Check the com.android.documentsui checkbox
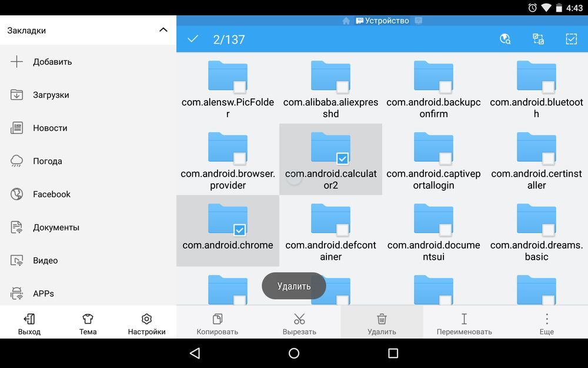Image resolution: width=588 pixels, height=368 pixels. click(x=445, y=230)
